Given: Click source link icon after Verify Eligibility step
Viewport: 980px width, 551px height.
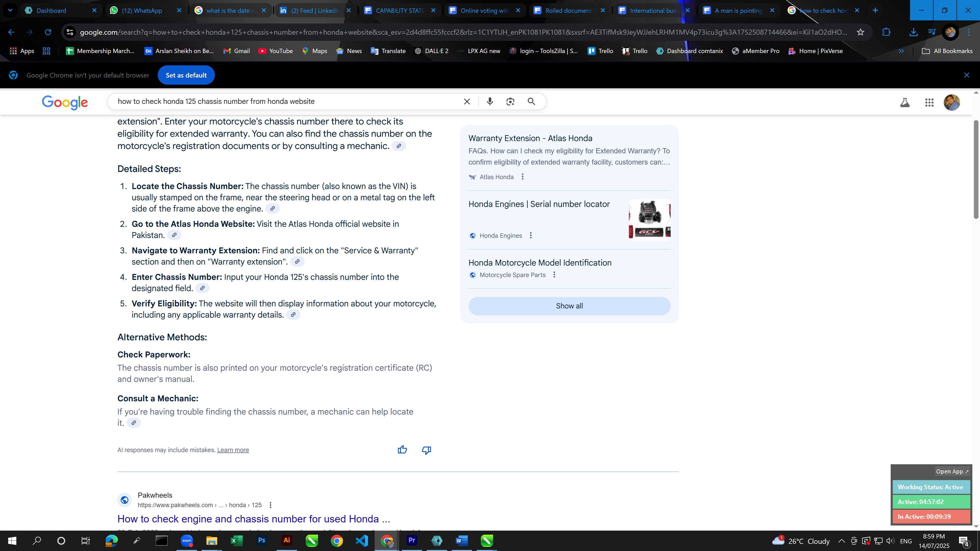Looking at the screenshot, I should click(293, 315).
